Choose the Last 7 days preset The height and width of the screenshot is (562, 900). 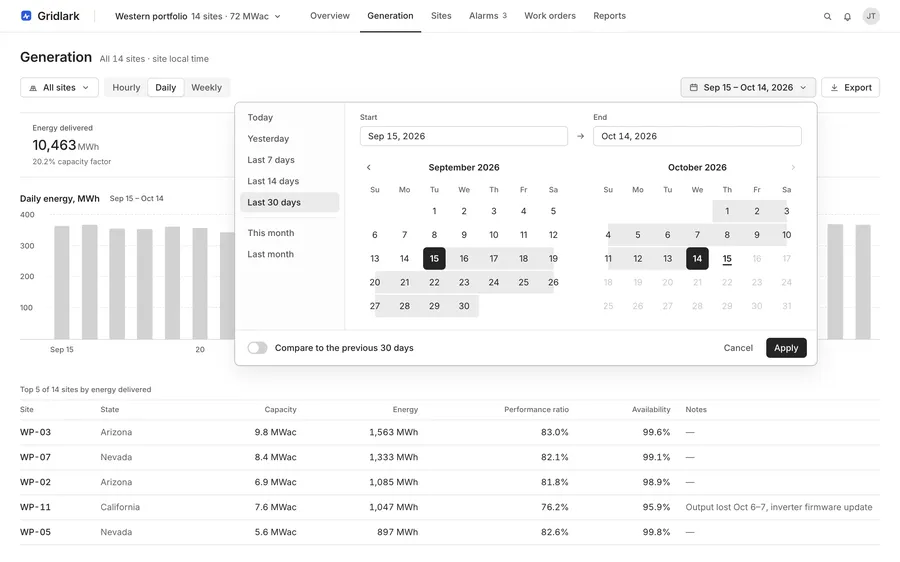(x=289, y=160)
